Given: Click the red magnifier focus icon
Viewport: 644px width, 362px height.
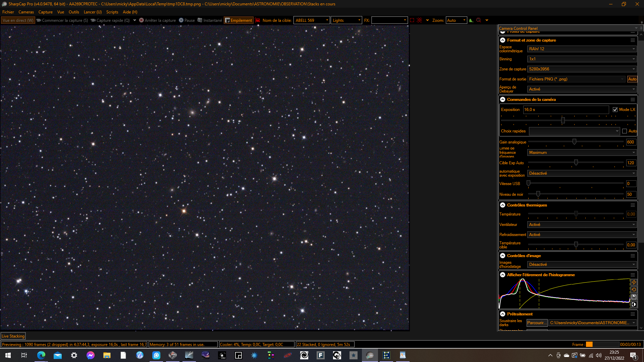Looking at the screenshot, I should click(x=479, y=20).
